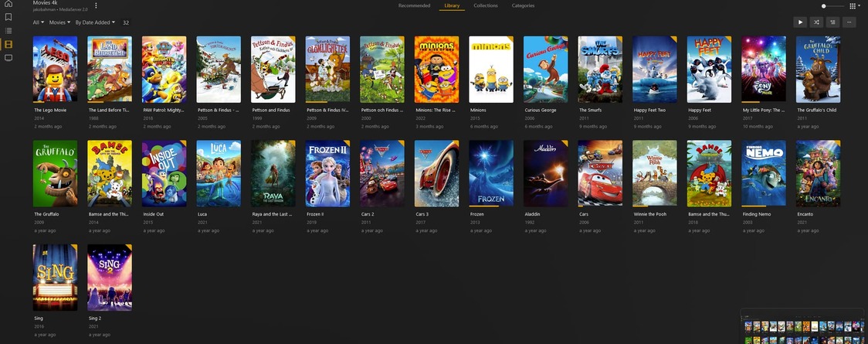Click the Happy Feet 2006 title link

pyautogui.click(x=700, y=111)
